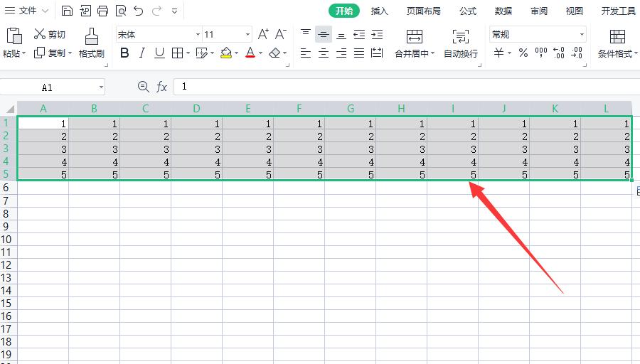
Task: Click the top align icon
Action: point(306,34)
